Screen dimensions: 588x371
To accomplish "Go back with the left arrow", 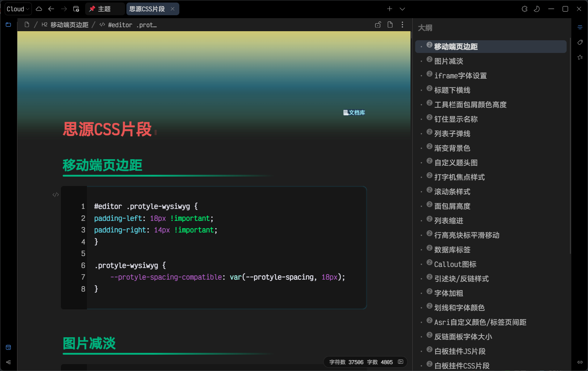I will [51, 9].
